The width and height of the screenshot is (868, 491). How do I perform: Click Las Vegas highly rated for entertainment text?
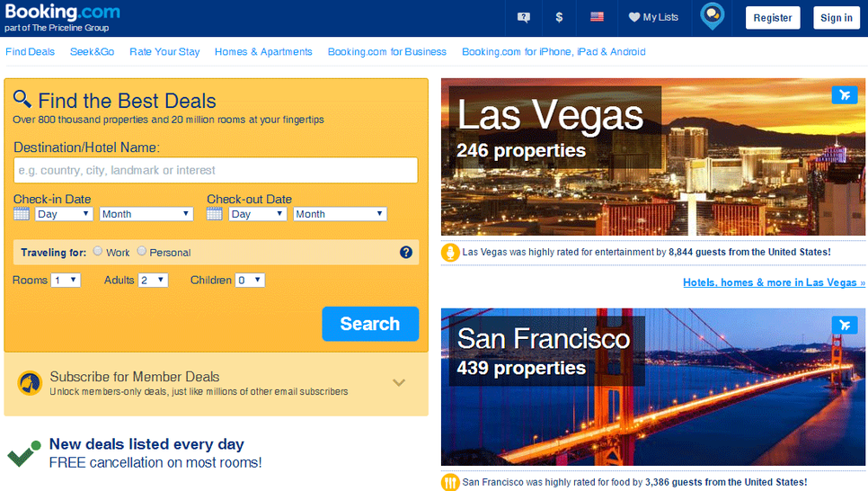pos(647,252)
